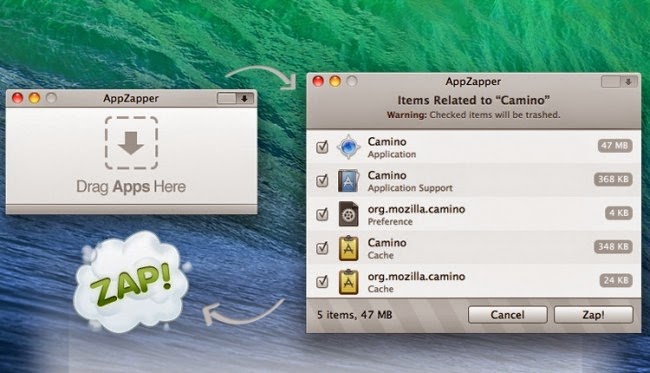This screenshot has height=373, width=650.
Task: Toggle the org.mozilla.camino Preference checkbox
Action: coord(322,214)
